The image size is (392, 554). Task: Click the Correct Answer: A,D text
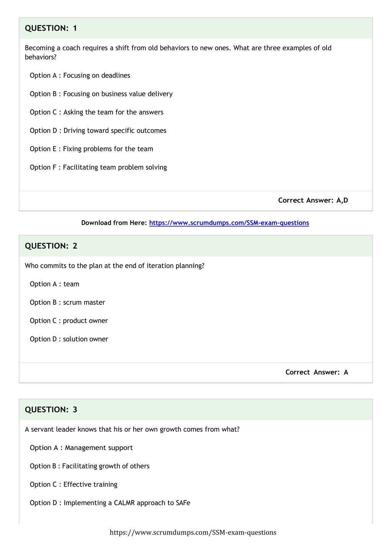(x=313, y=200)
